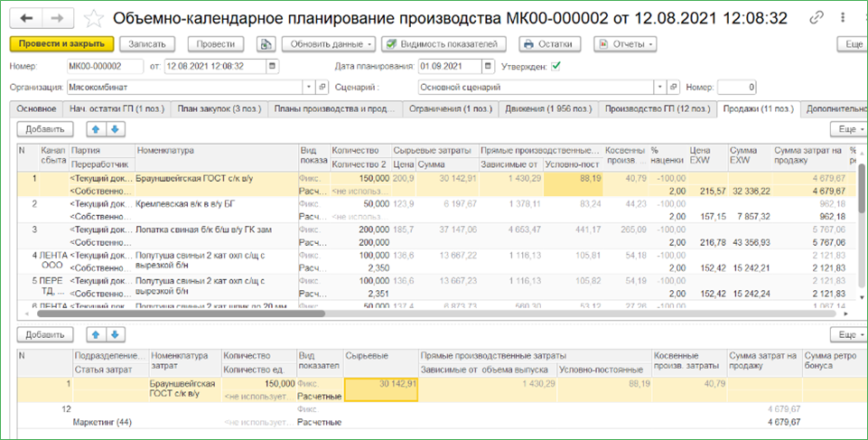
Task: Click the upper table horizontal scrollbar thumb
Action: point(181,314)
